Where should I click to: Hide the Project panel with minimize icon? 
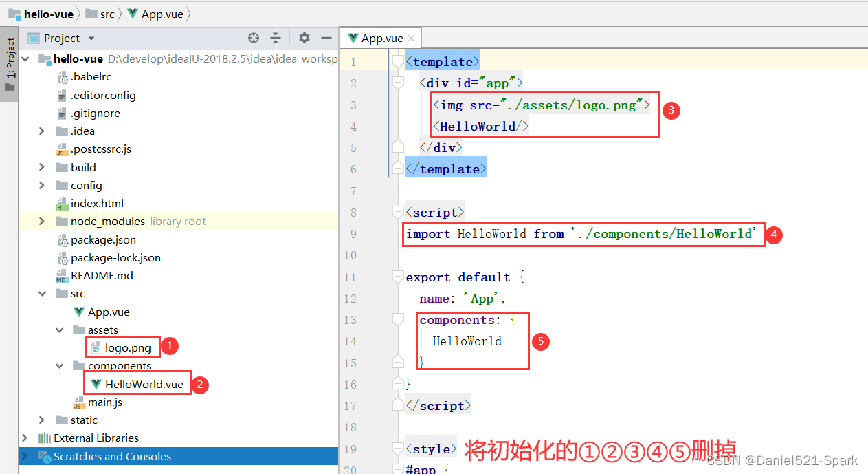[x=326, y=38]
